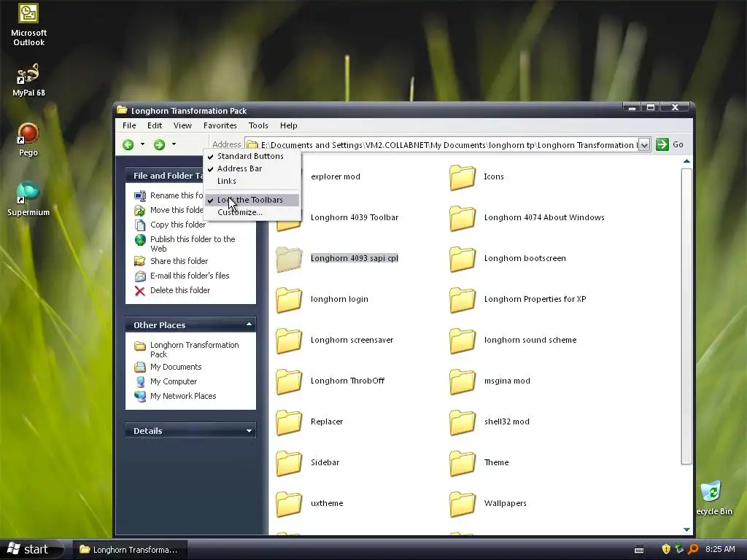Open the File menu
The image size is (747, 560).
pyautogui.click(x=129, y=125)
